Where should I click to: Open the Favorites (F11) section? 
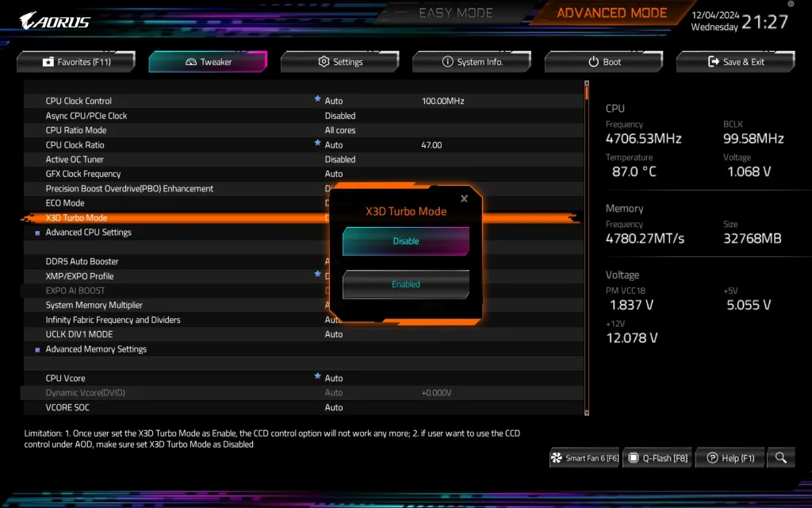(75, 61)
